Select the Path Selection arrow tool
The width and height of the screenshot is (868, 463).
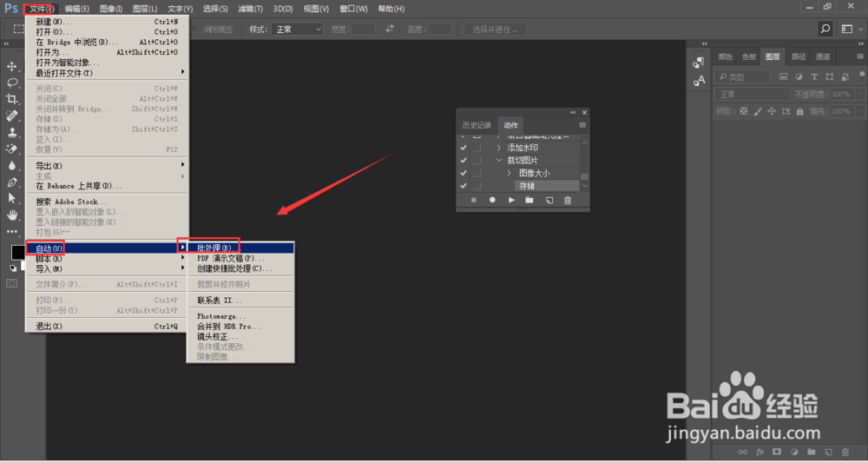(x=11, y=198)
